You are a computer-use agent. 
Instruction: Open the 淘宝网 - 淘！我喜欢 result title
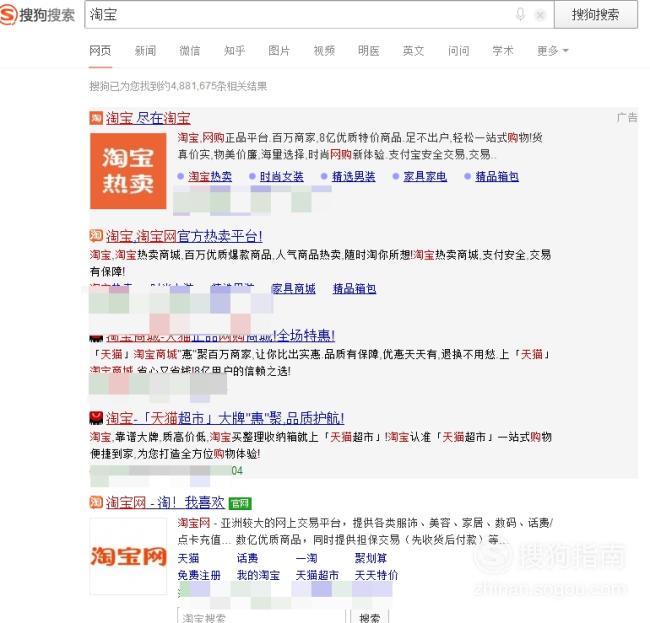point(165,503)
